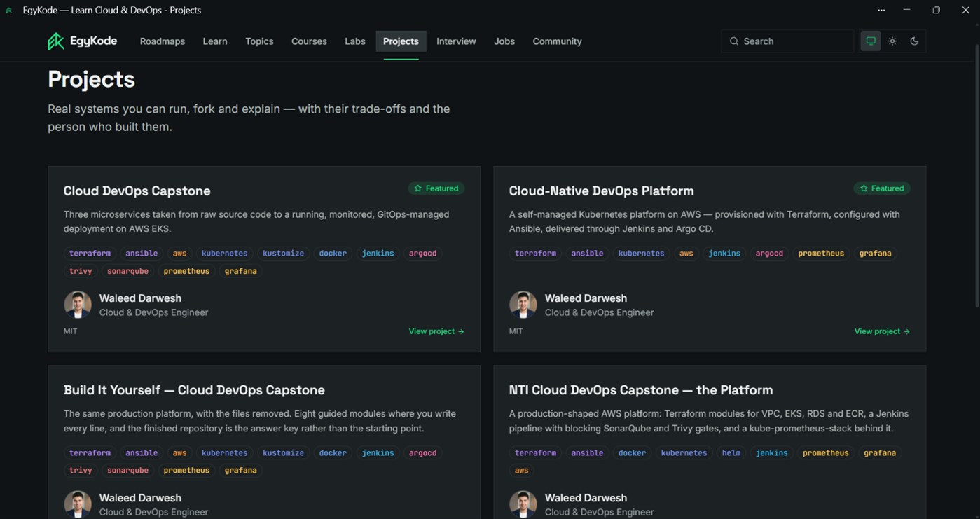Image resolution: width=980 pixels, height=519 pixels.
Task: Click the Featured badge on Cloud-Native DevOps Platform card
Action: point(882,188)
